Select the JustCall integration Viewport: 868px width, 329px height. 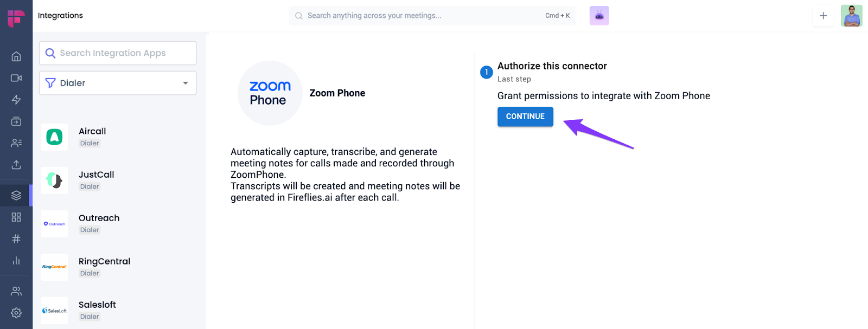(96, 180)
